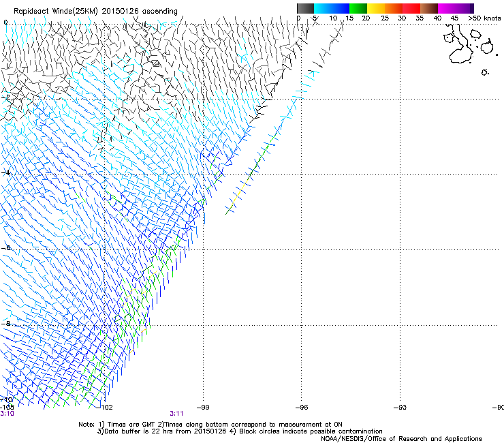Click the dark purple 45-50 knots segment
The width and height of the screenshot is (504, 443).
click(x=464, y=8)
